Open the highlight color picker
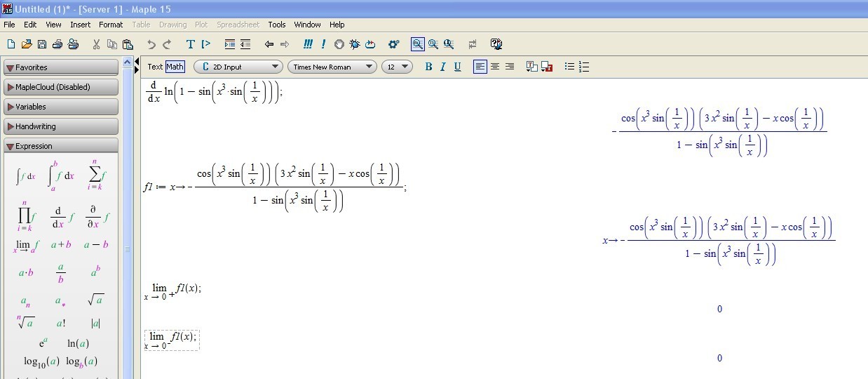868x379 pixels. [547, 67]
